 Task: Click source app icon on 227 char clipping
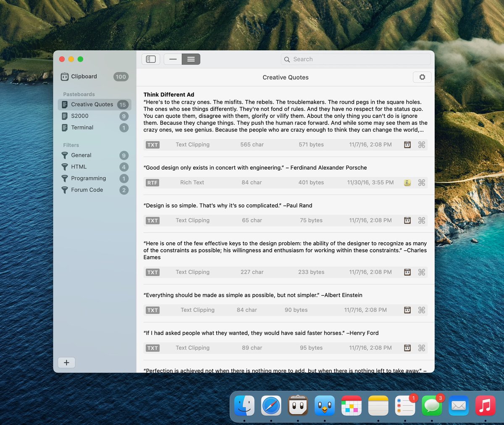point(407,272)
